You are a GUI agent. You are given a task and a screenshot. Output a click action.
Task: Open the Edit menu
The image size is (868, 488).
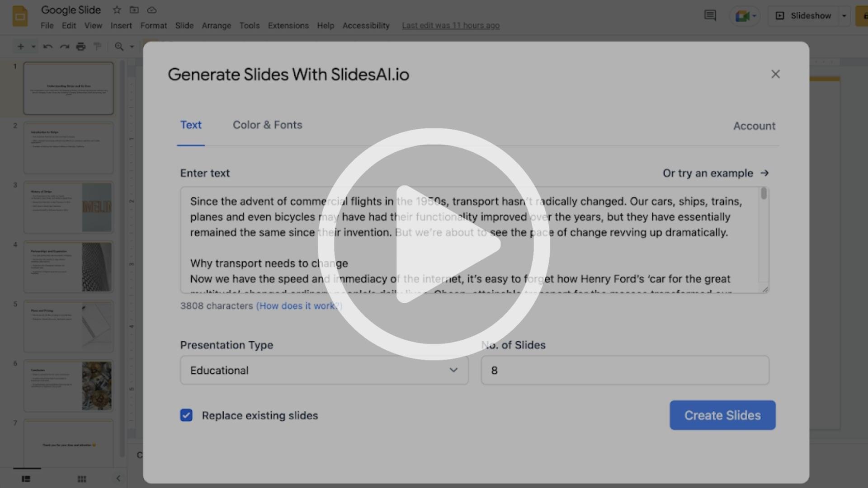click(69, 25)
